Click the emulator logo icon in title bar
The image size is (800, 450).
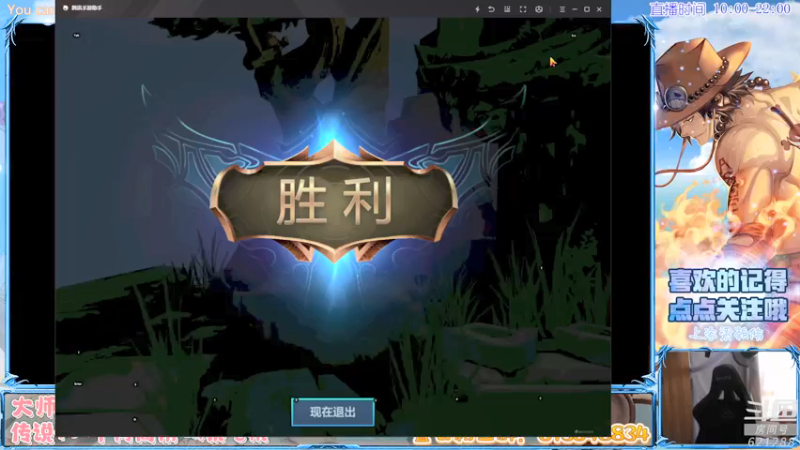(x=65, y=8)
